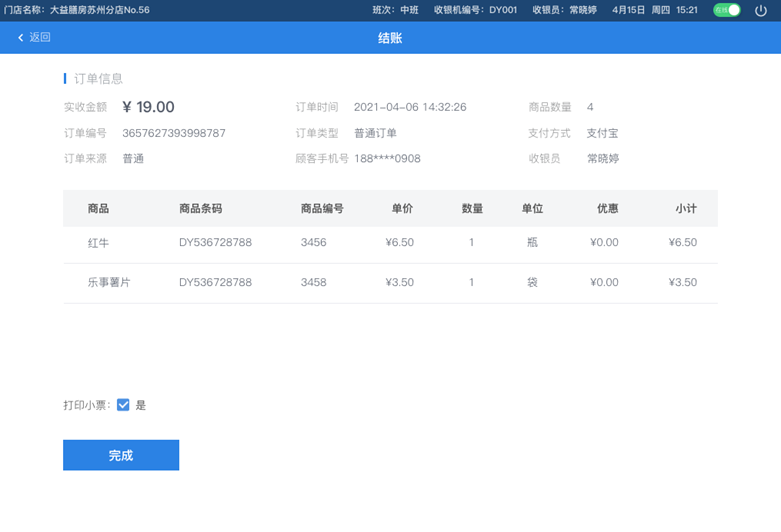Image resolution: width=781 pixels, height=532 pixels.
Task: Click the clock time 15:21
Action: coord(687,10)
